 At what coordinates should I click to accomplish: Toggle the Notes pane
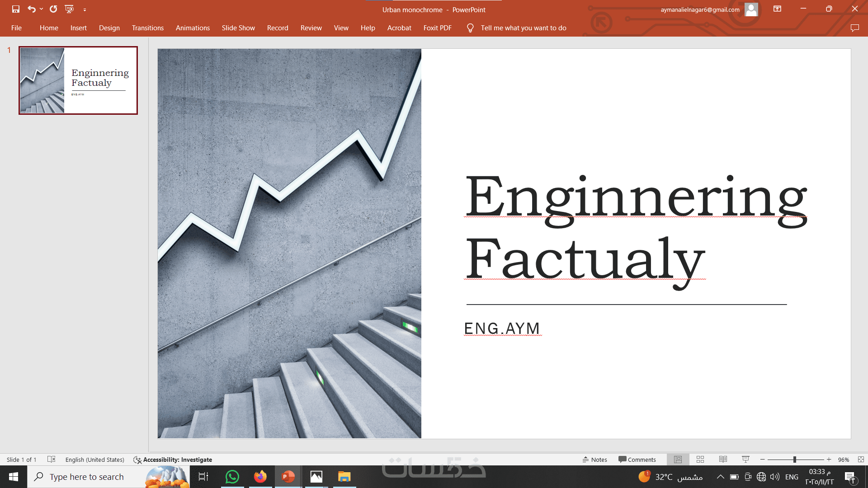(594, 460)
